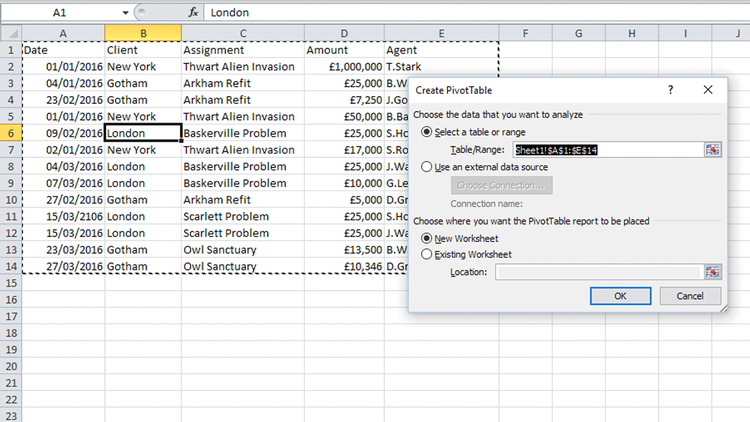Select row 6 header
Viewport: 750px width, 422px height.
(10, 133)
